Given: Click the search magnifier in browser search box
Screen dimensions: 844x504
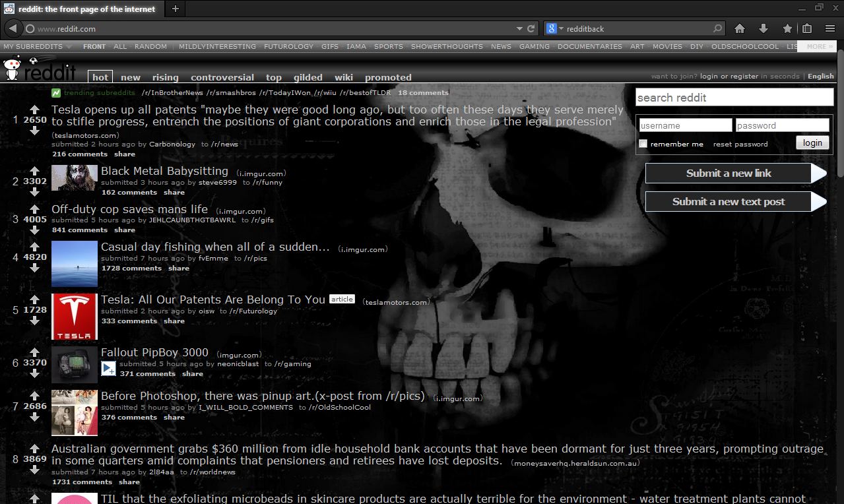Looking at the screenshot, I should click(718, 28).
